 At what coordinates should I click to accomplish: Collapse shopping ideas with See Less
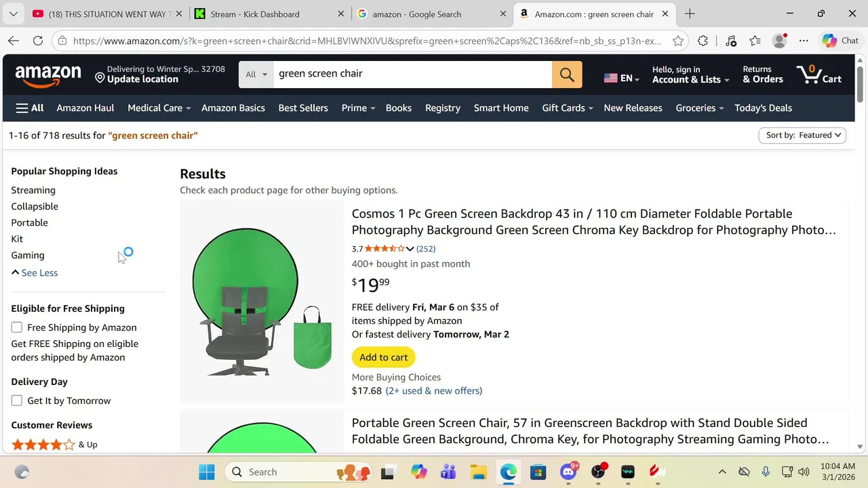[x=35, y=272]
